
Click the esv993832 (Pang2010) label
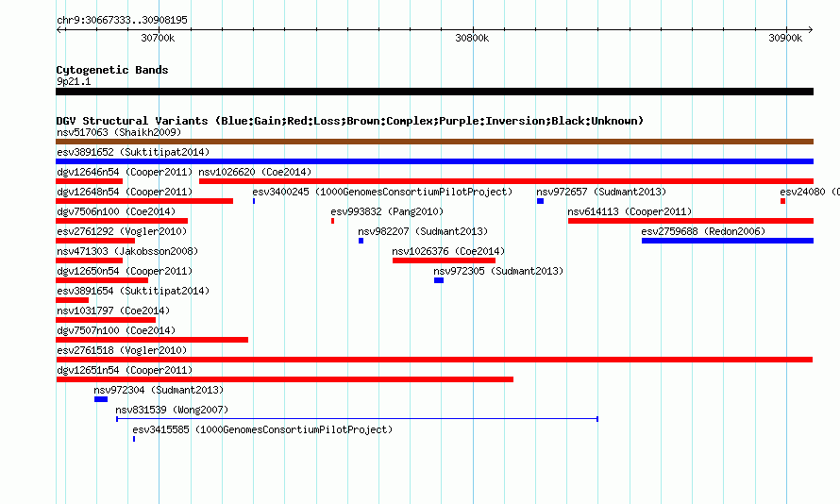pos(387,211)
